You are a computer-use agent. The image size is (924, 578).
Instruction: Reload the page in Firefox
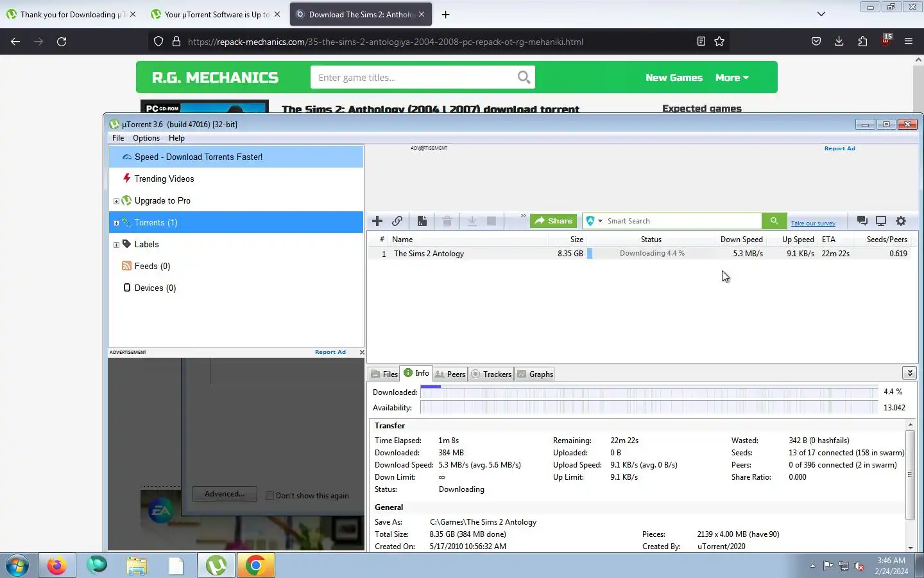62,41
